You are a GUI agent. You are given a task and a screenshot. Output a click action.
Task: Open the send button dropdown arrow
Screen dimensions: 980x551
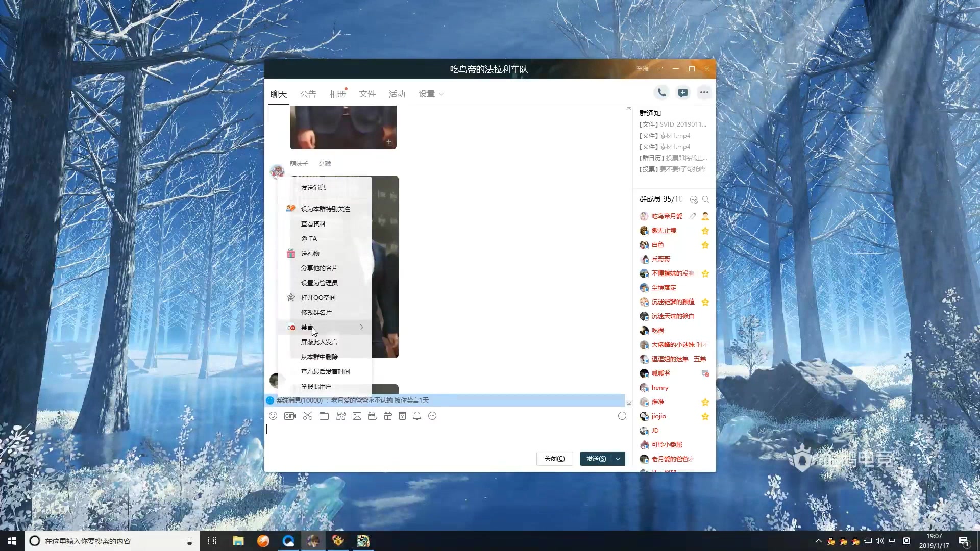pyautogui.click(x=618, y=459)
